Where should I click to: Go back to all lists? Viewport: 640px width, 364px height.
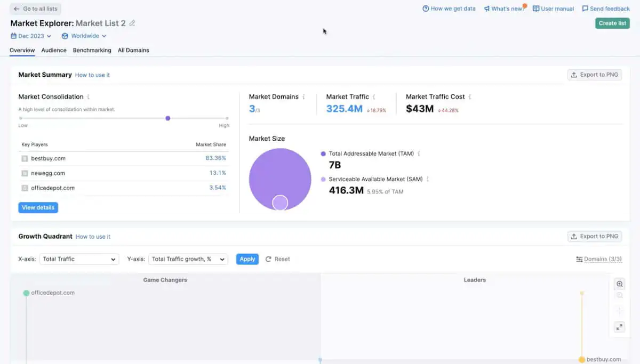(35, 9)
